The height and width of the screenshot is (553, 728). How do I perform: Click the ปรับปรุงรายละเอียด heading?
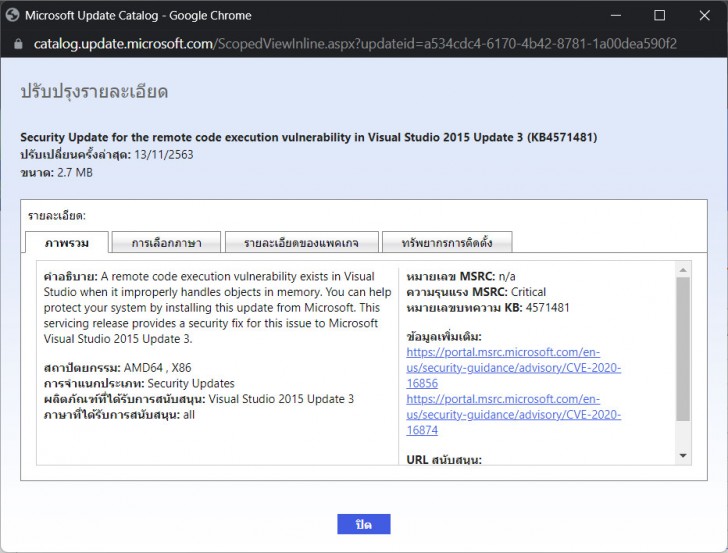(94, 91)
